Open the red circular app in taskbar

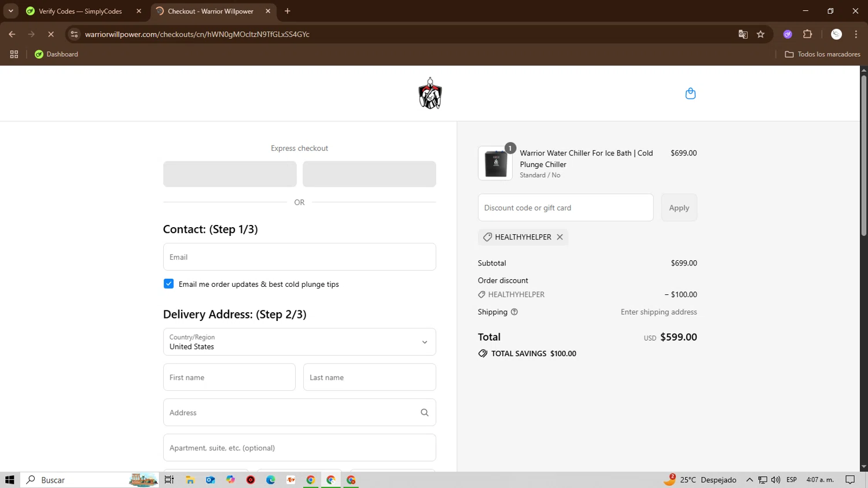click(251, 480)
